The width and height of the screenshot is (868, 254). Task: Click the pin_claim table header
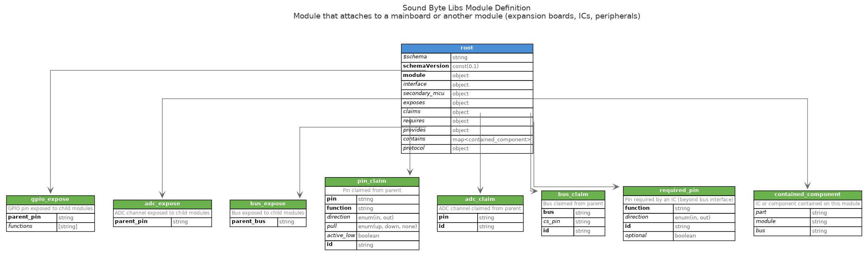tap(372, 182)
